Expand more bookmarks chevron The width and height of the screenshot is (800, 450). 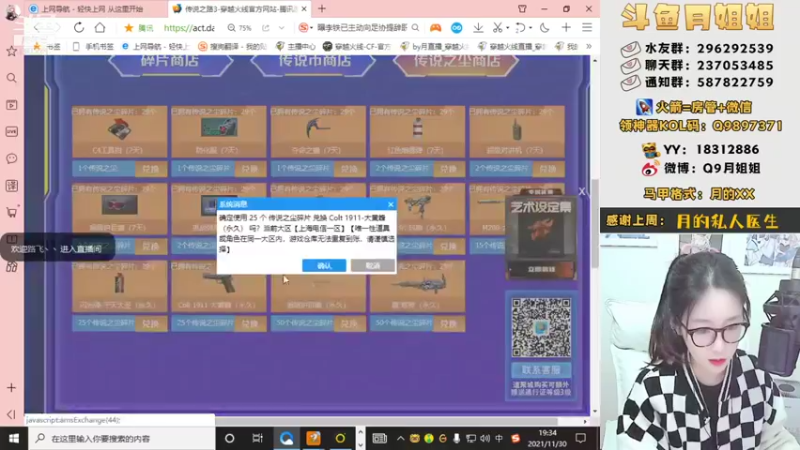coord(589,46)
